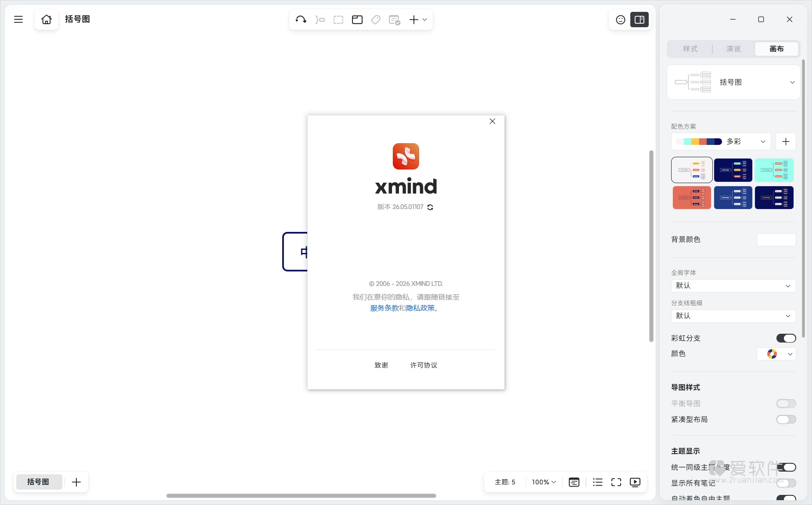Go to the Home screen

click(47, 19)
